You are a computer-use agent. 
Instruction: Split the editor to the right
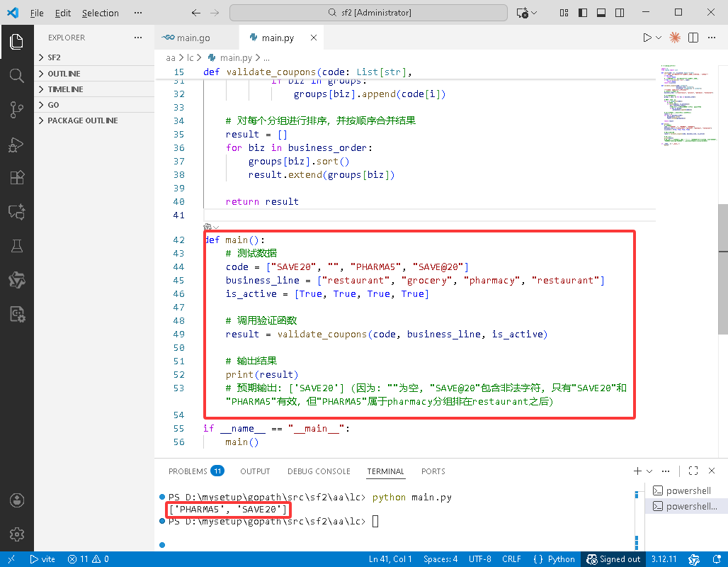click(x=693, y=38)
